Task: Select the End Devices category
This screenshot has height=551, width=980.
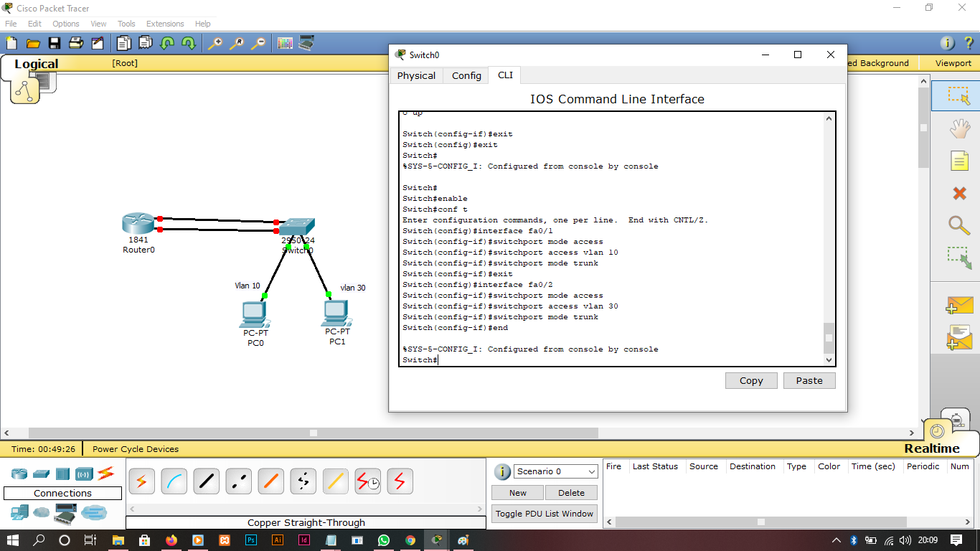Action: point(19,513)
